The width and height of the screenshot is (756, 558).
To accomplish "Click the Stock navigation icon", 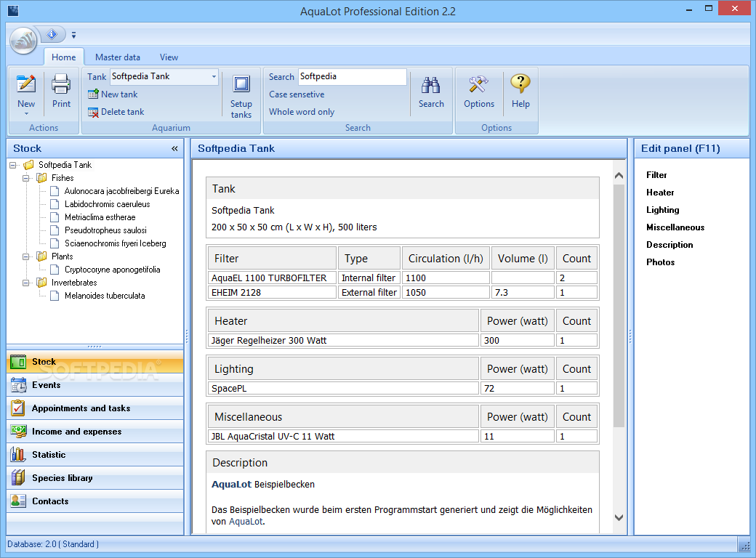I will tap(18, 361).
